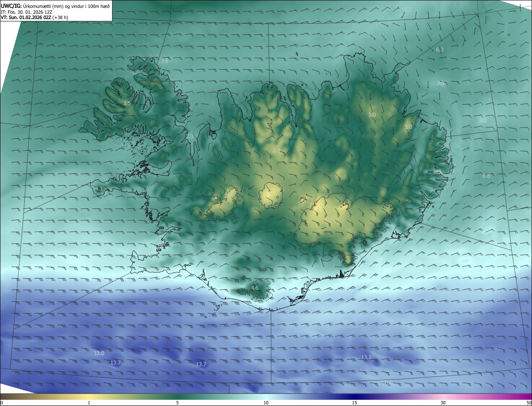Click the colorbar tick label 5
This screenshot has height=406, width=532.
[x=177, y=403]
